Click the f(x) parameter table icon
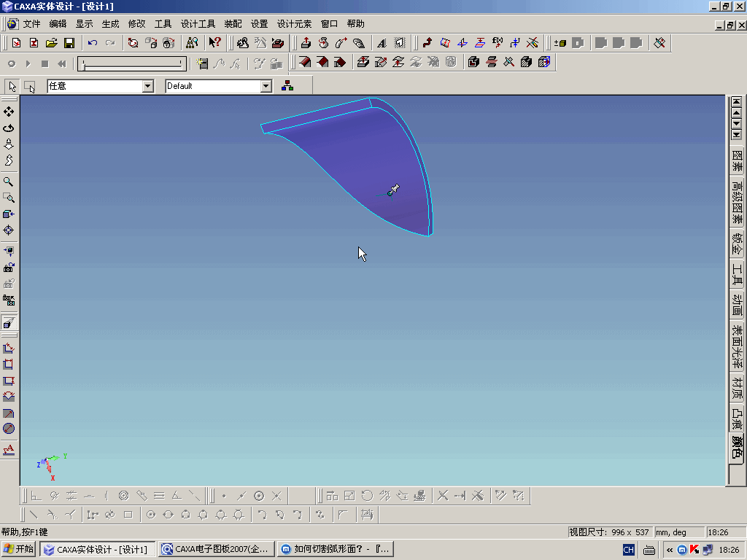This screenshot has width=747, height=560. click(498, 43)
